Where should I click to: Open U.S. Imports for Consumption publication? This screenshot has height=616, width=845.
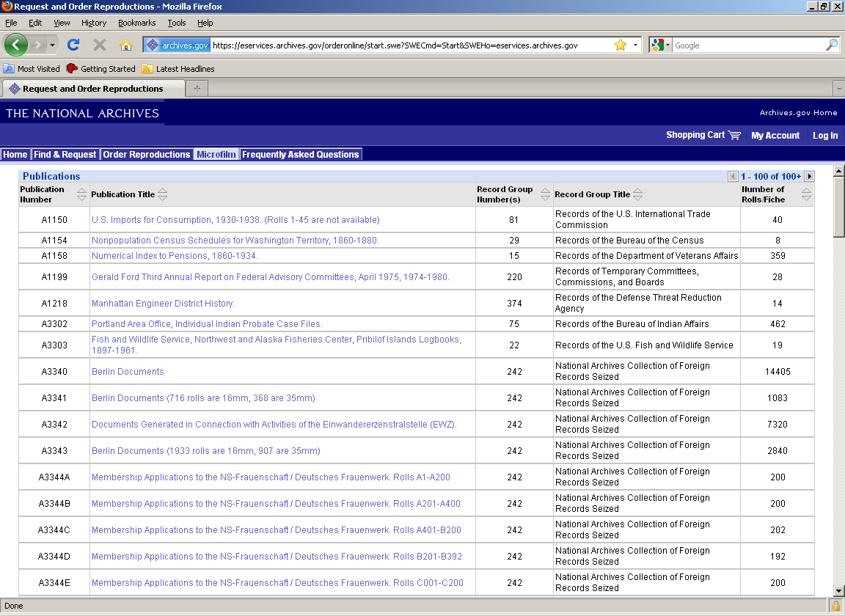coord(235,219)
